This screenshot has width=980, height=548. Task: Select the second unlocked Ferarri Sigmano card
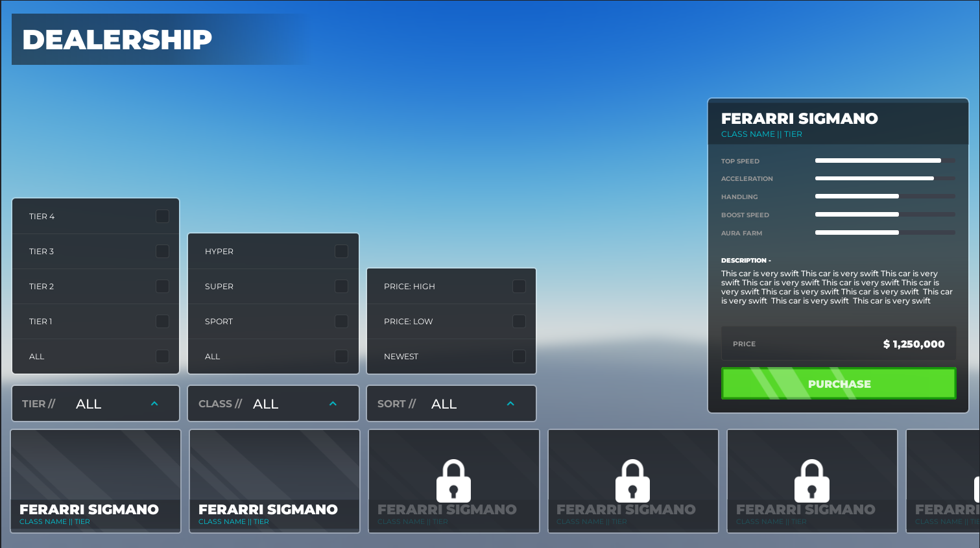[x=274, y=481]
